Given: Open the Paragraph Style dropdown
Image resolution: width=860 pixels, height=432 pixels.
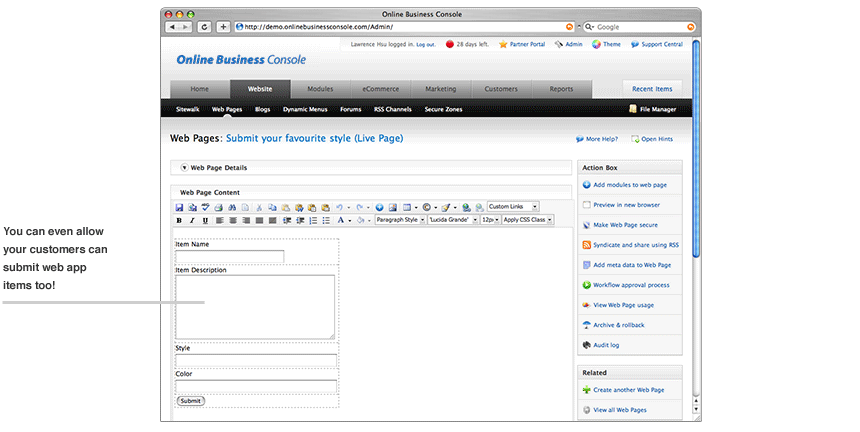Looking at the screenshot, I should 399,219.
